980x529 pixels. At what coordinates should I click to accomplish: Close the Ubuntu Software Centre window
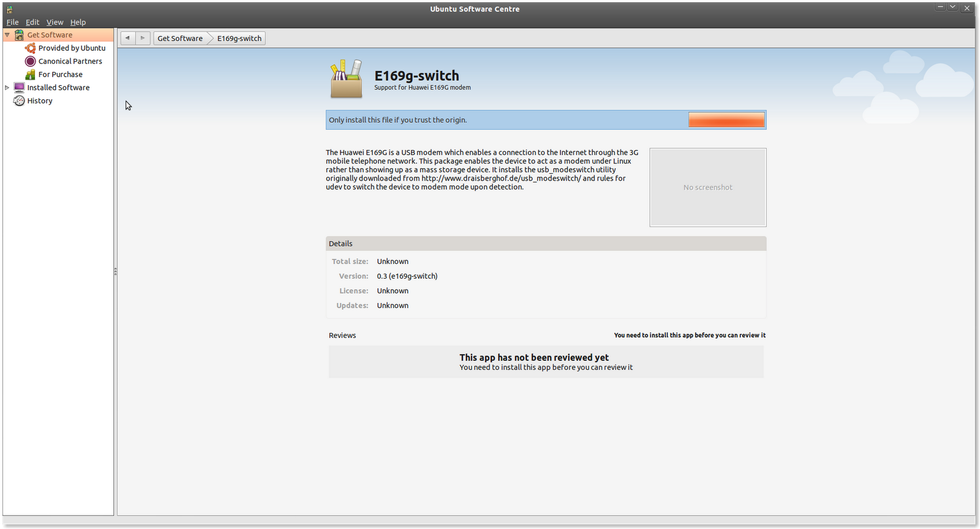(967, 8)
